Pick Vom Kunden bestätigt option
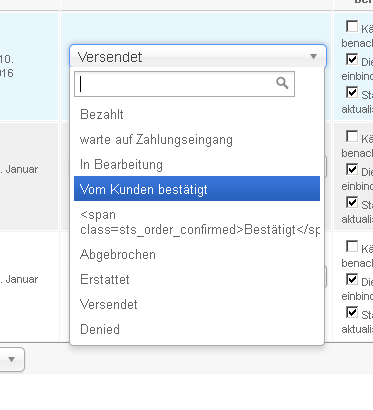This screenshot has height=410, width=373. click(197, 189)
